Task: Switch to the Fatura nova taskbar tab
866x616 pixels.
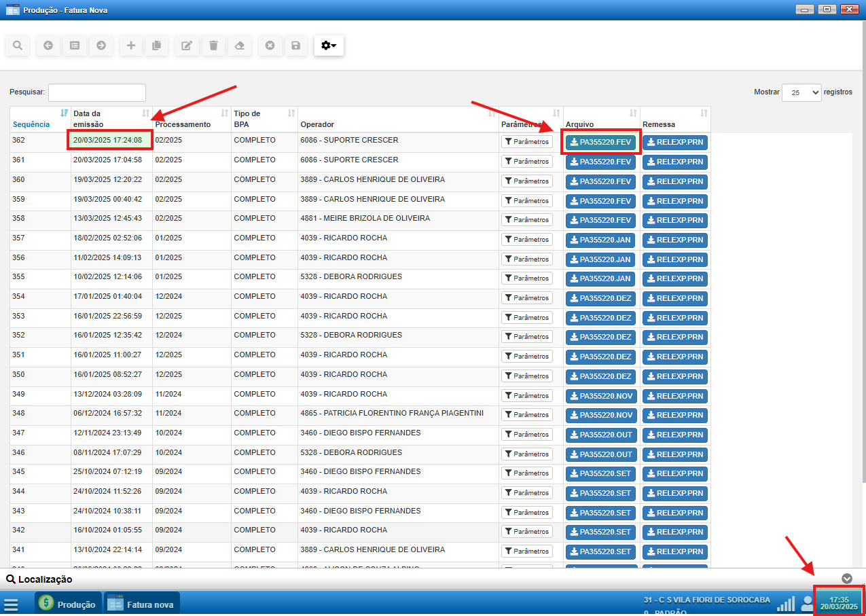Action: (141, 603)
